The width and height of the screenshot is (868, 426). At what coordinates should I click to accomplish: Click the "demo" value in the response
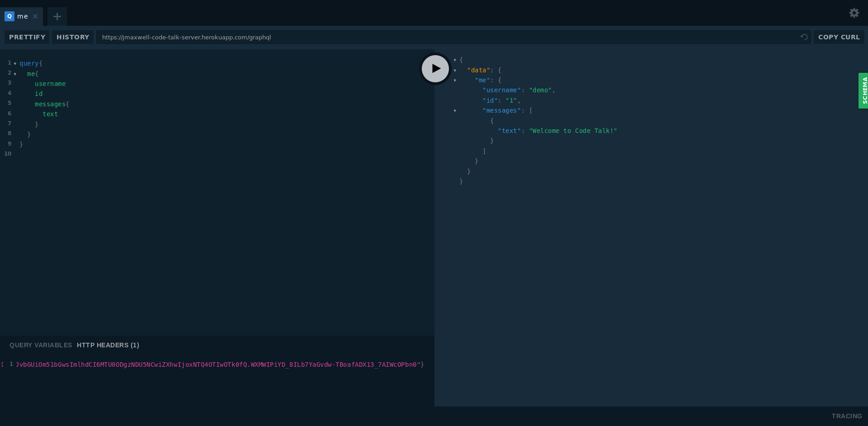click(540, 90)
